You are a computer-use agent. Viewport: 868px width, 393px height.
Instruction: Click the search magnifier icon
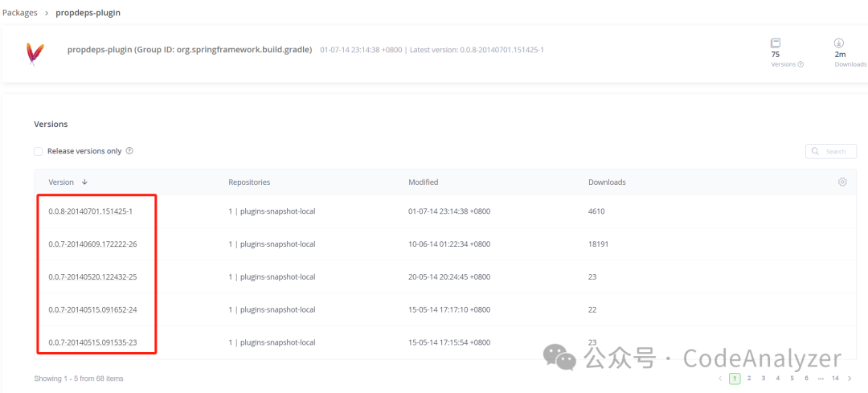pyautogui.click(x=816, y=151)
